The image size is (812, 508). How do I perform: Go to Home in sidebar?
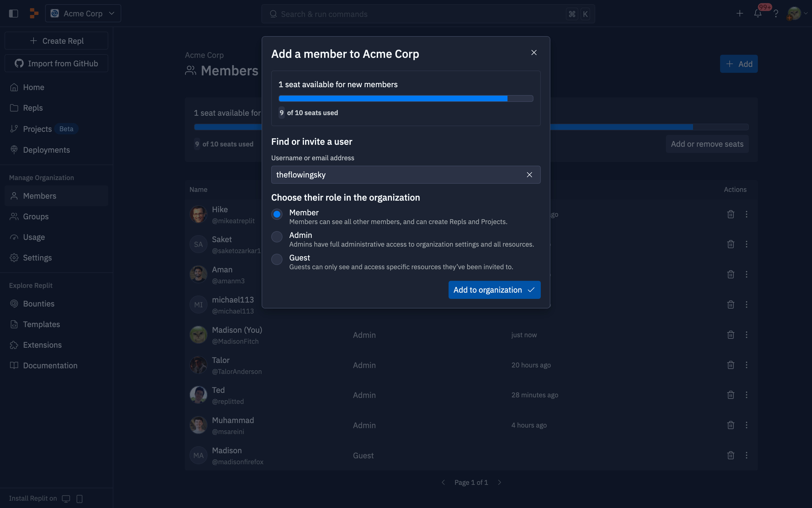[x=56, y=87]
